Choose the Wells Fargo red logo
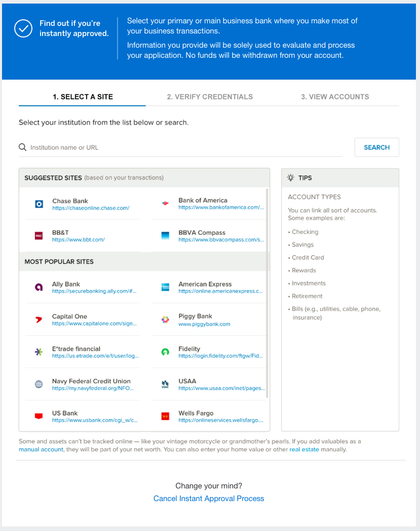The image size is (420, 531). pyautogui.click(x=165, y=416)
